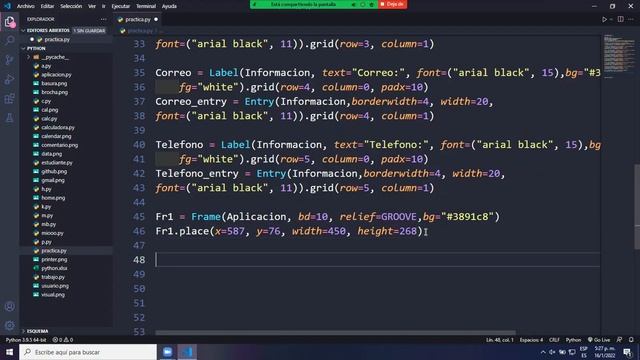Viewport: 640px width, 360px height.
Task: Place cursor on empty line 48
Action: click(378, 260)
